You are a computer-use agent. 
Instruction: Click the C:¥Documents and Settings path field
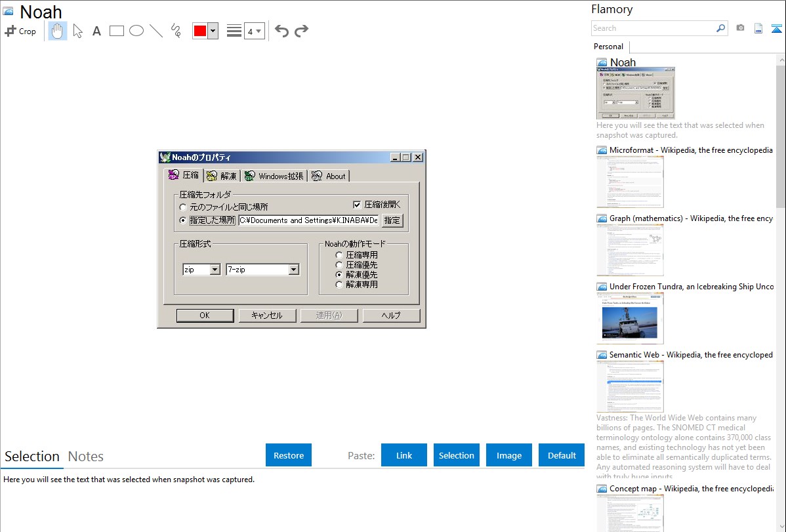pos(308,220)
